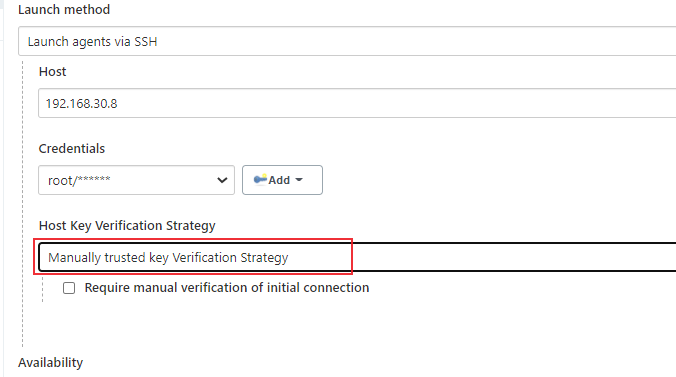Click the 'Require manual verification of initial connection' label
This screenshot has height=377, width=676.
pos(227,288)
